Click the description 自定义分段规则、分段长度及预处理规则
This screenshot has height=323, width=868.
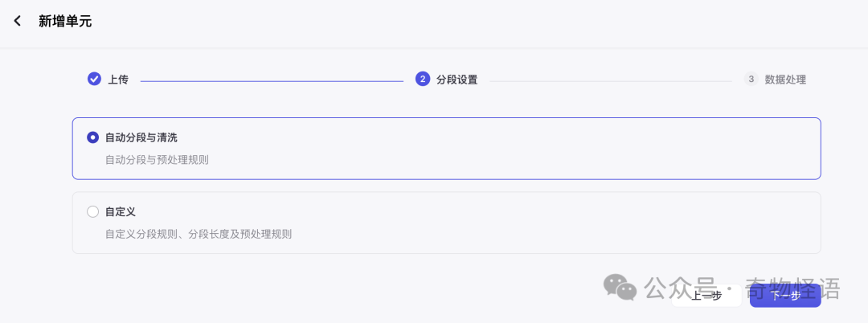click(x=199, y=234)
